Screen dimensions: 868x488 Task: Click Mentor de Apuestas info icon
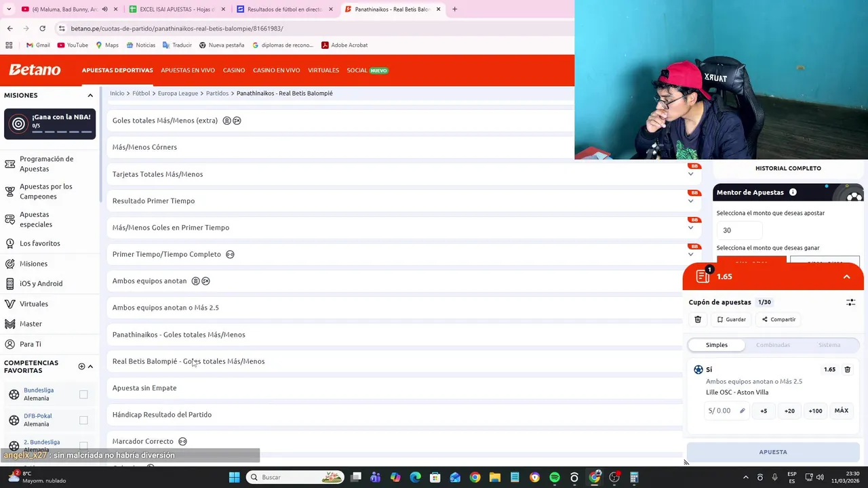[793, 192]
